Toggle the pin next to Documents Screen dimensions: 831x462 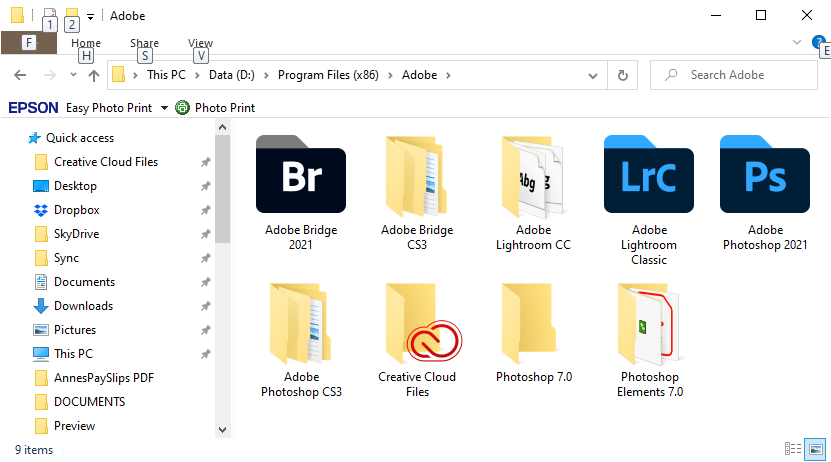click(206, 282)
